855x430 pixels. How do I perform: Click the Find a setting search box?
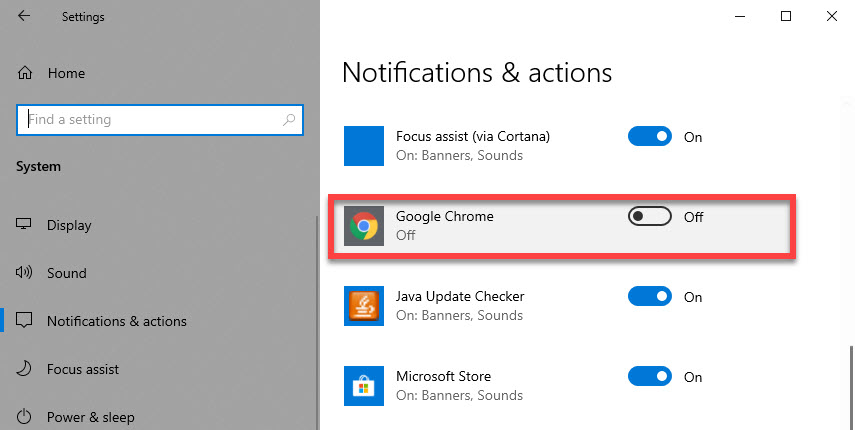(x=160, y=119)
